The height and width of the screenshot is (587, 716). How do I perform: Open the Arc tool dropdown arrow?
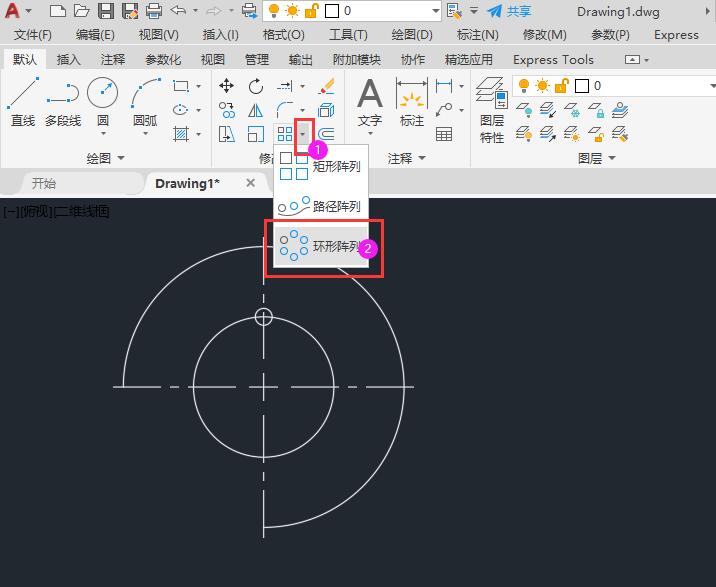tap(145, 134)
